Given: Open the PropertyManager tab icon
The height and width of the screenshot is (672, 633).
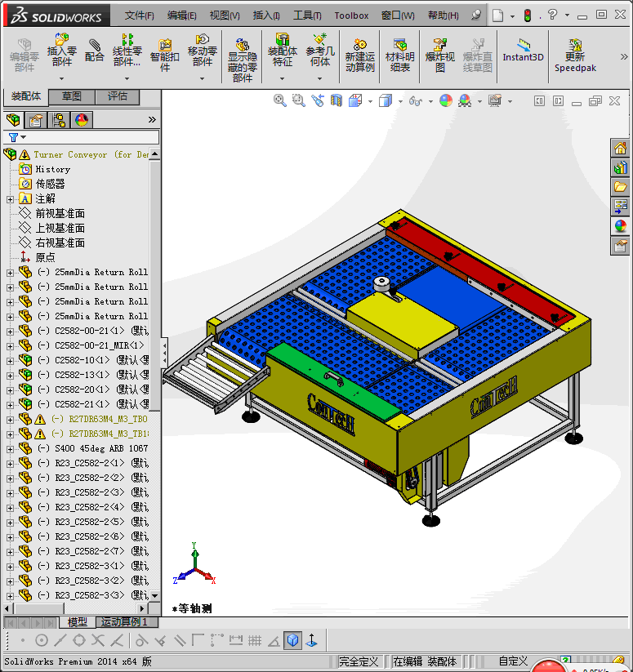Looking at the screenshot, I should [36, 120].
